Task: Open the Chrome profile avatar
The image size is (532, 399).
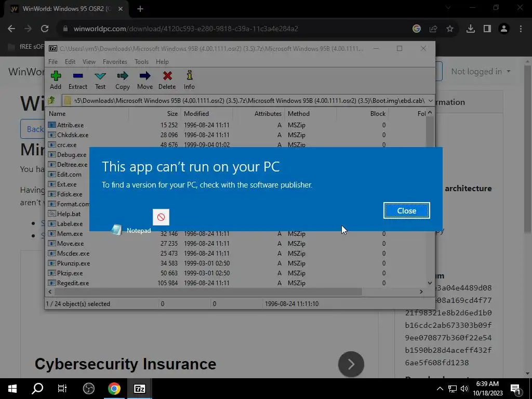Action: [504, 29]
